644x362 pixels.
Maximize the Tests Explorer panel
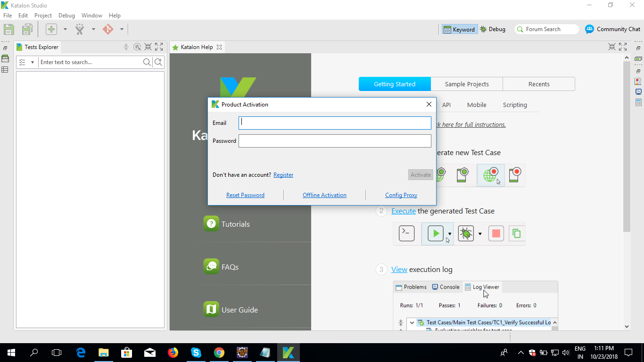pos(159,47)
